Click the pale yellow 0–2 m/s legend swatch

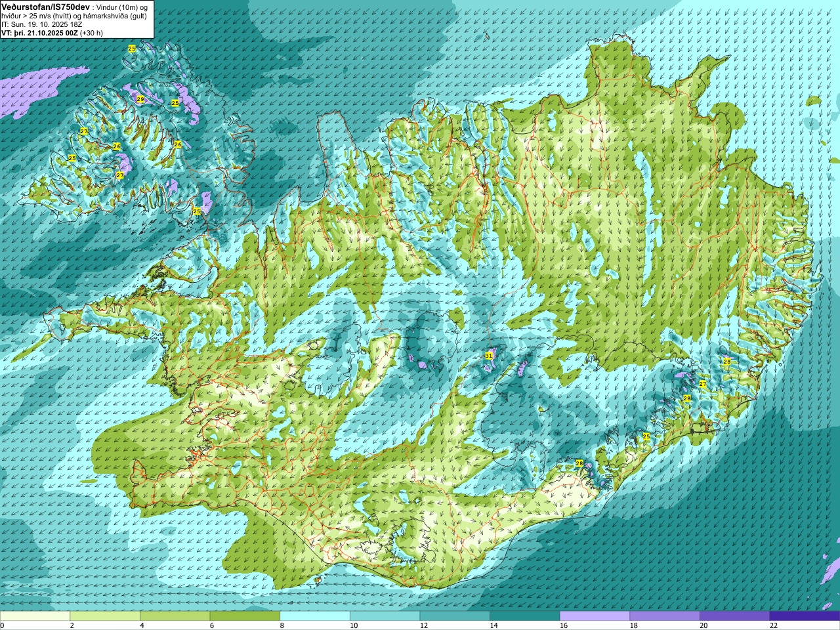(x=35, y=616)
